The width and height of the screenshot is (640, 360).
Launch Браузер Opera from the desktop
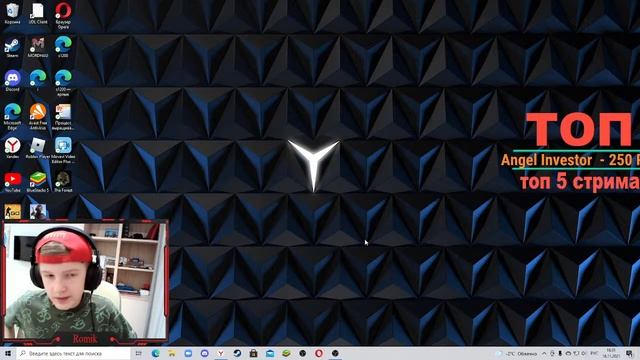(63, 16)
